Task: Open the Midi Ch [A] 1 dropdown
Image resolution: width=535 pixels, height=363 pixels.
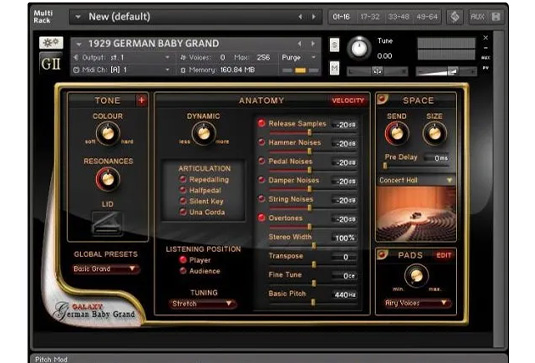Action: (123, 70)
